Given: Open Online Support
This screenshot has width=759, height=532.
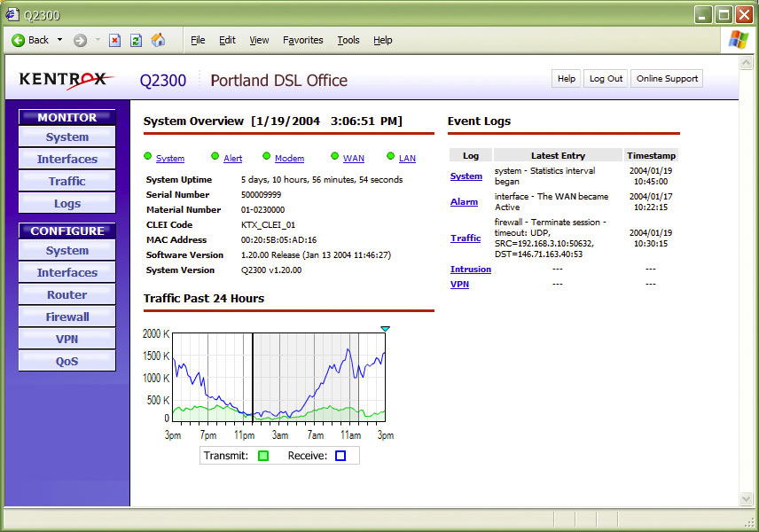Looking at the screenshot, I should [x=667, y=78].
